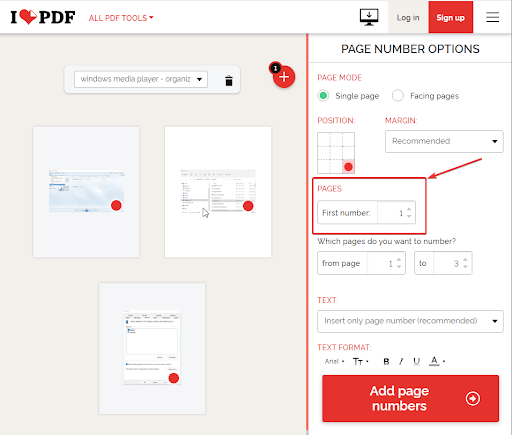Open the text color picker
This screenshot has width=512, height=435.
[437, 361]
